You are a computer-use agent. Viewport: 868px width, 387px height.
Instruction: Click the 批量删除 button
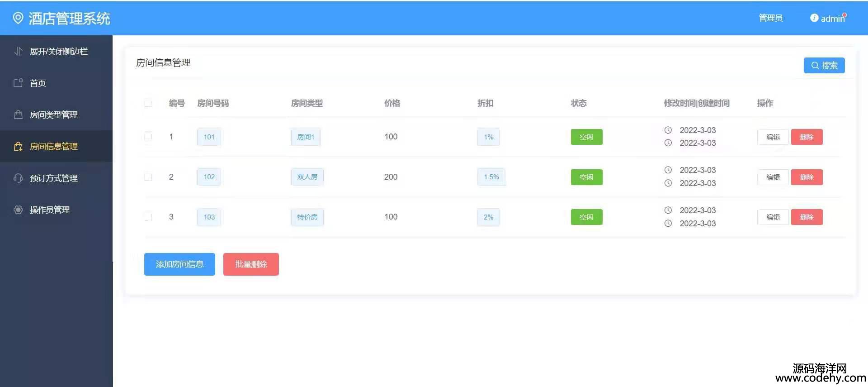tap(251, 264)
